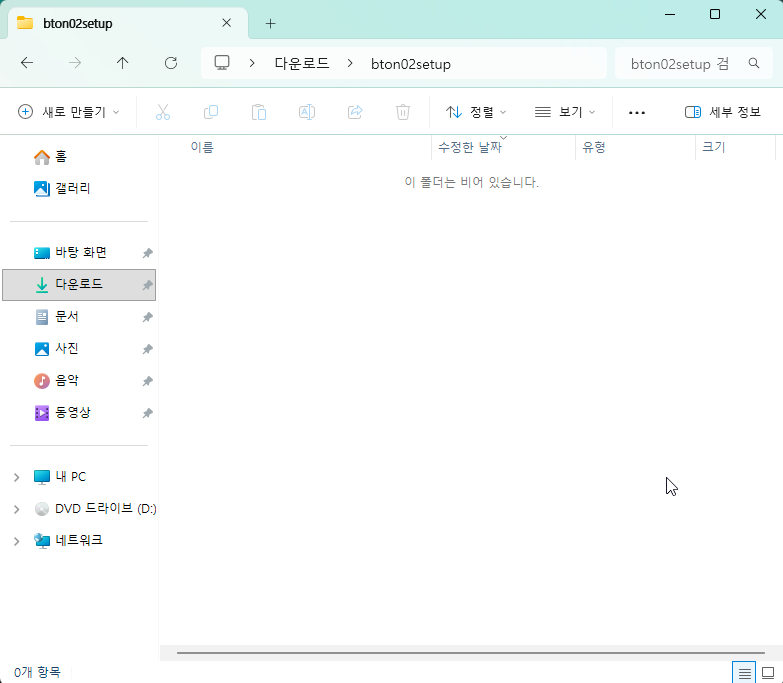Navigate back with the left arrow
This screenshot has width=783, height=683.
click(x=27, y=63)
